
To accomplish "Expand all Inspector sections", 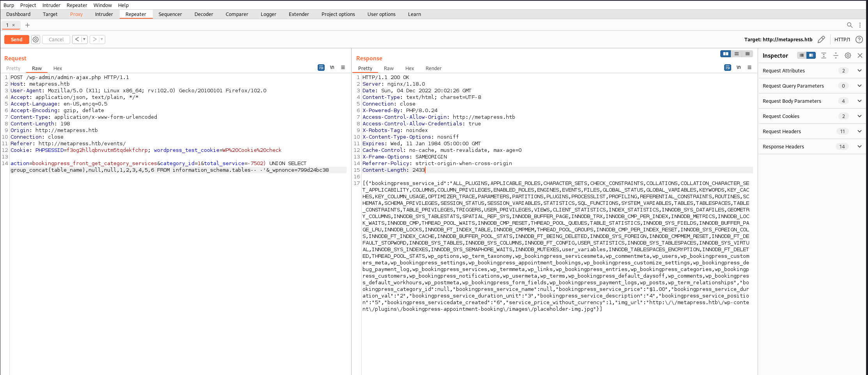I will point(824,55).
